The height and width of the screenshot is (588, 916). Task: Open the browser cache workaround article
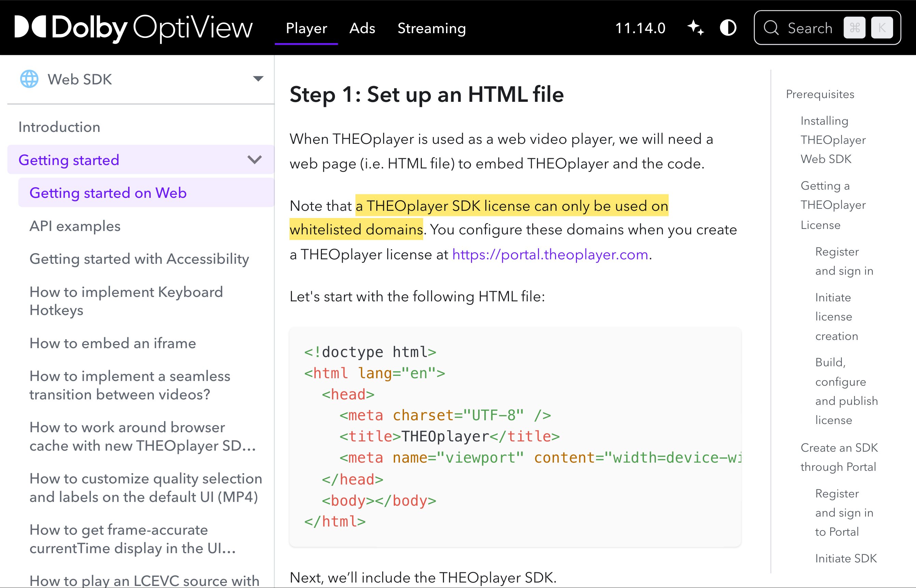pyautogui.click(x=143, y=436)
